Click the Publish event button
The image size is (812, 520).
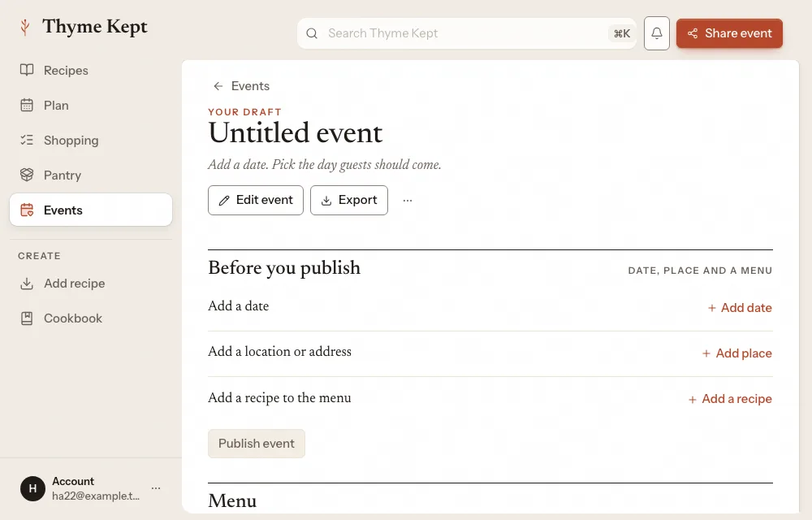tap(257, 444)
